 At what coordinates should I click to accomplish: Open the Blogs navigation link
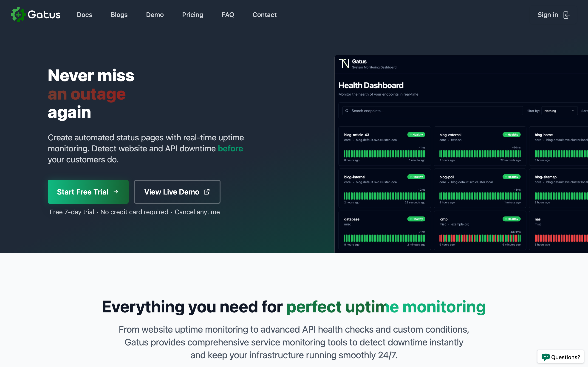point(119,15)
